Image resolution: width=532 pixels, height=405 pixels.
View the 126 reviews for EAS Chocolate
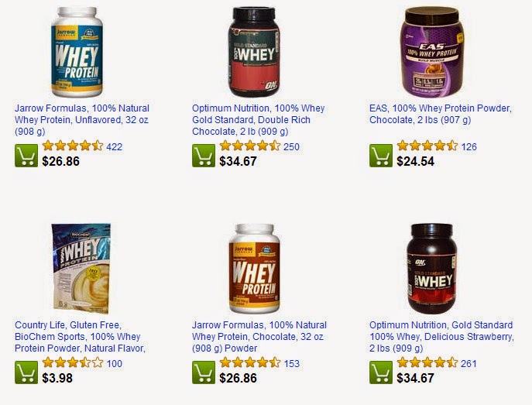[x=469, y=147]
